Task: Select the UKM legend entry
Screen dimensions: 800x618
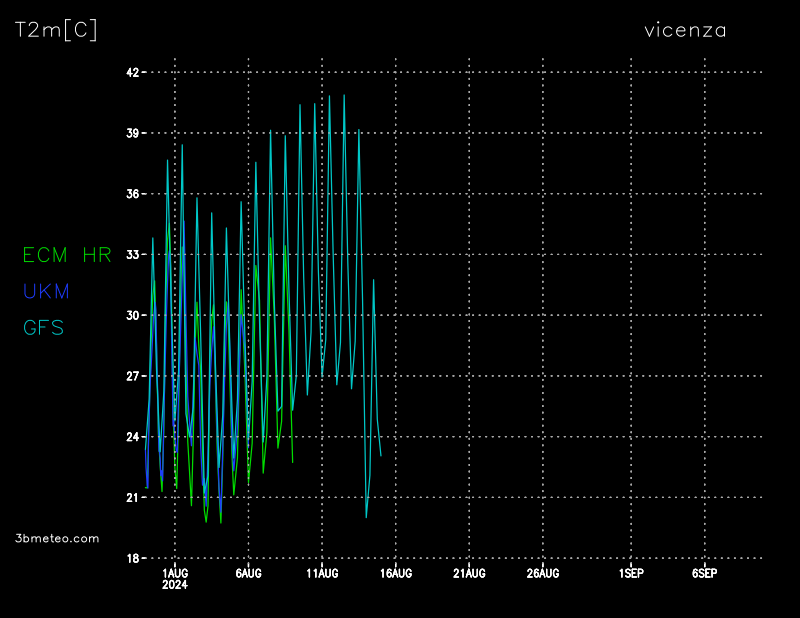Action: click(x=46, y=291)
